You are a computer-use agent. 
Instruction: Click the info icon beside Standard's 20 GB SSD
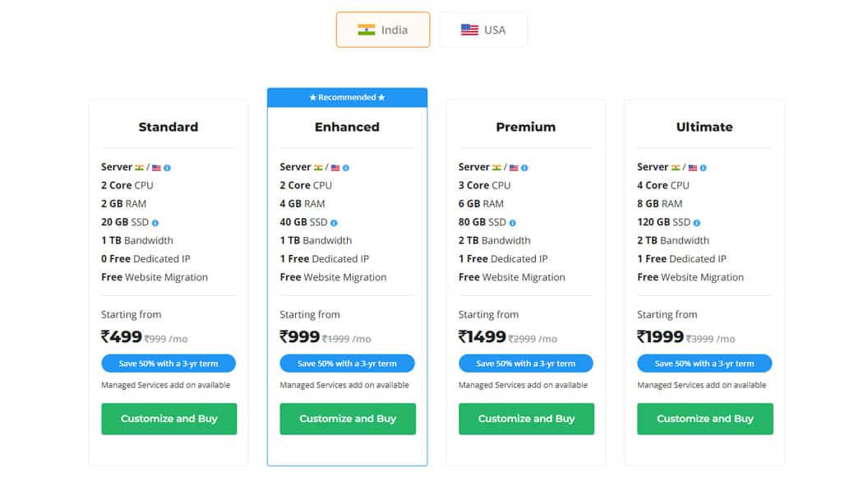(x=155, y=222)
